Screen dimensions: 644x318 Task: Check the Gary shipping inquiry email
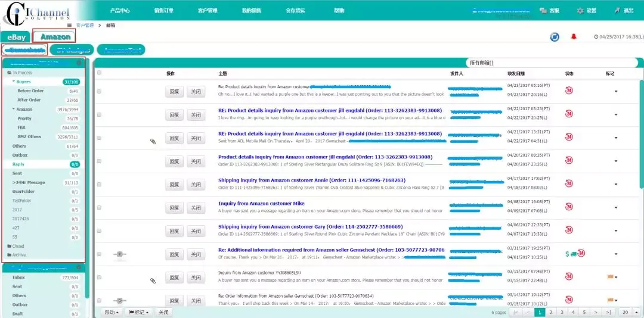99,230
